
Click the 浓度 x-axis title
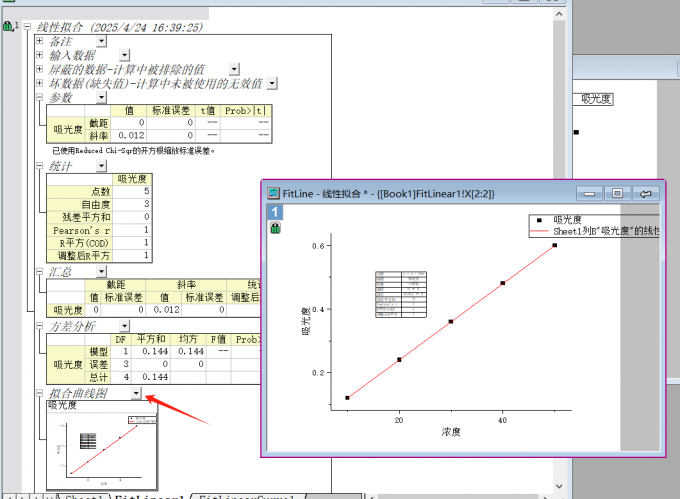point(451,432)
